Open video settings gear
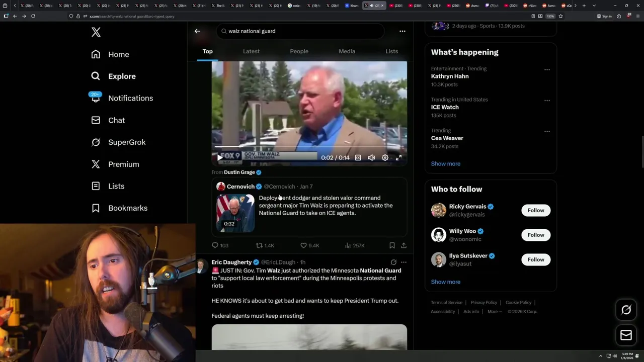Screen dimensions: 644x362 coord(385,157)
